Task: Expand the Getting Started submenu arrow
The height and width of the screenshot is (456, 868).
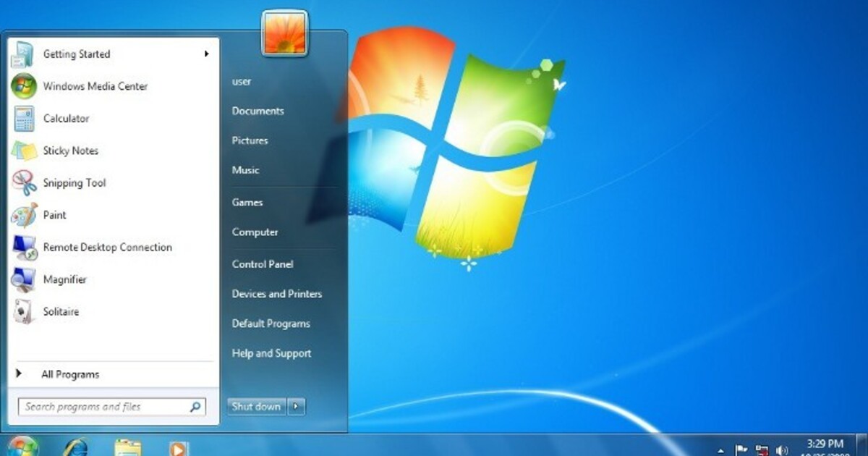Action: click(206, 54)
